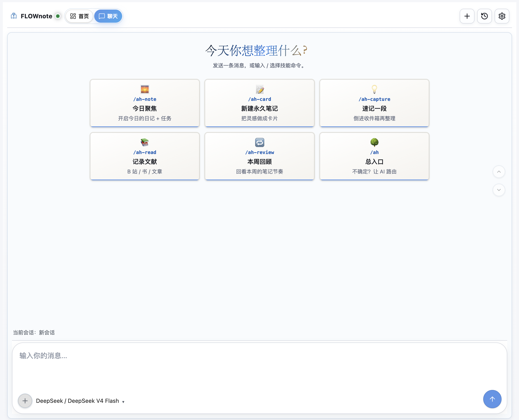The height and width of the screenshot is (420, 519).
Task: Click the tree icon on /ah card
Action: (374, 142)
